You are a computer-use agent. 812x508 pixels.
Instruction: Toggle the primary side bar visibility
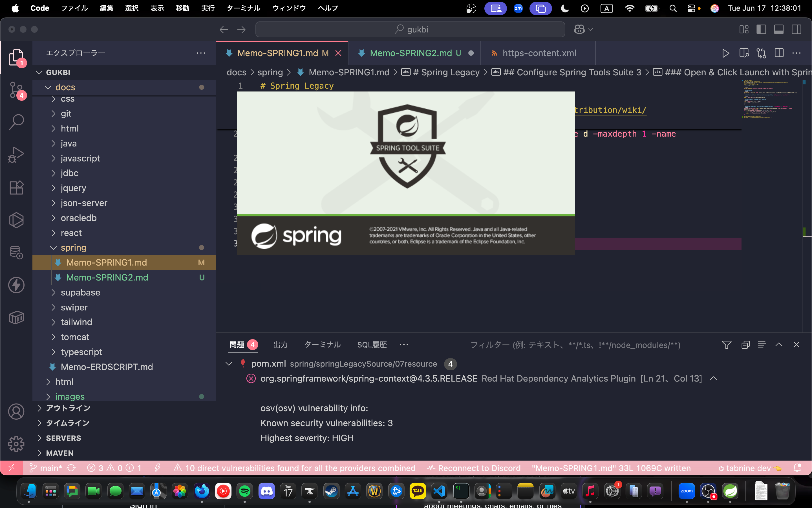(x=761, y=30)
